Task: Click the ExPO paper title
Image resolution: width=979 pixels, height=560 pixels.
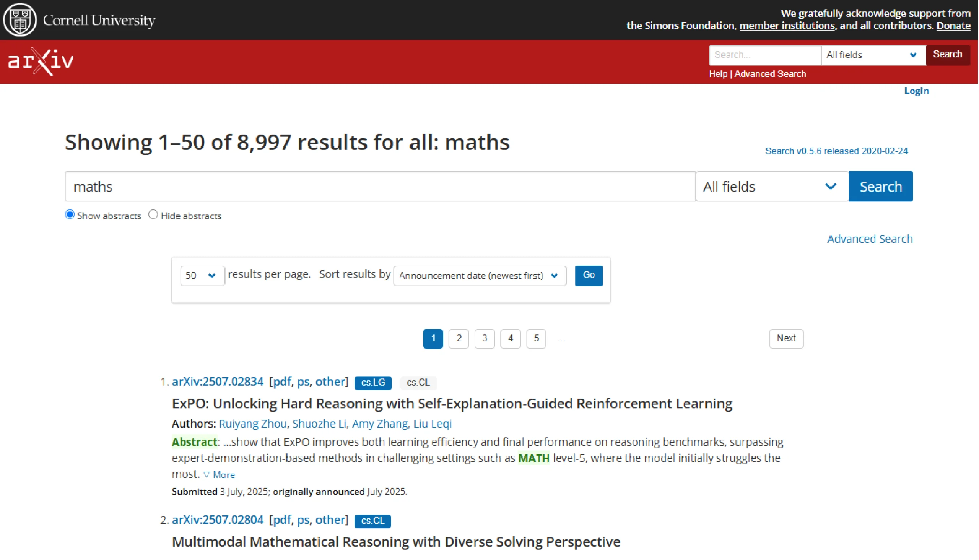Action: tap(452, 403)
